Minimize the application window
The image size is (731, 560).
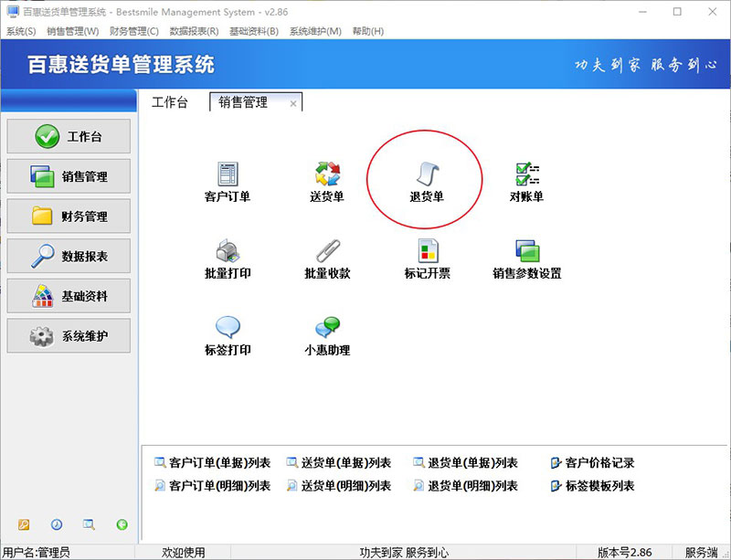(643, 12)
